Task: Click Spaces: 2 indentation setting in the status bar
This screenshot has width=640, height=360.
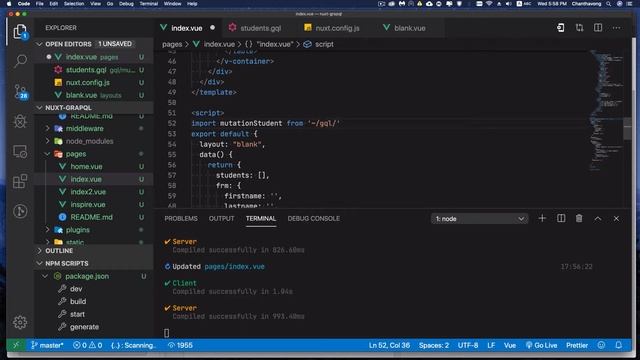Action: tap(434, 345)
